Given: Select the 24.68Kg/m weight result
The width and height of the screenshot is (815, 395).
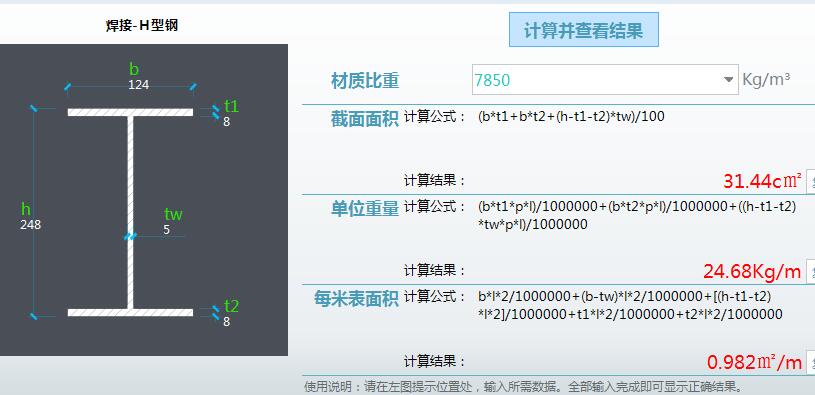Looking at the screenshot, I should (x=752, y=271).
